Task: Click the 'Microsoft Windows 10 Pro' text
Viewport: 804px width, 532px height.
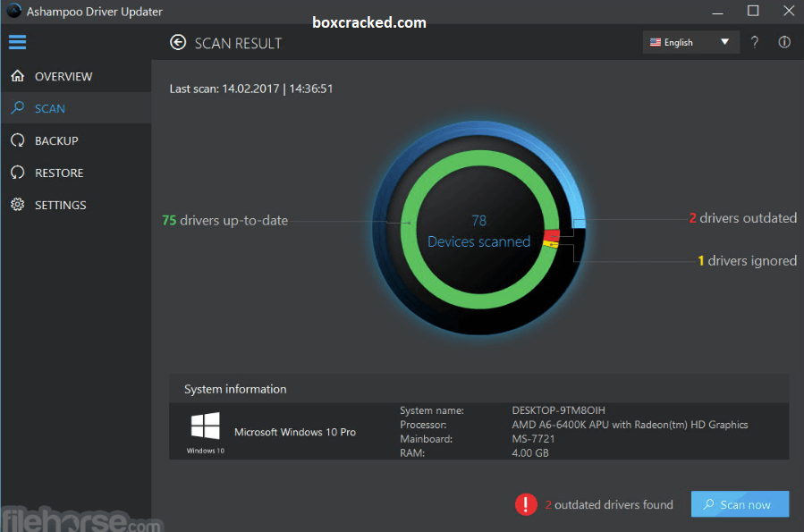Action: 295,432
